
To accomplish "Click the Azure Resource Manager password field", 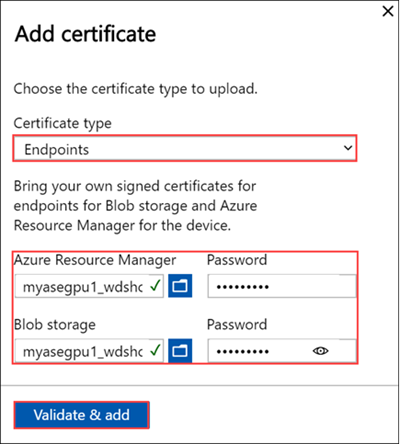I will pos(282,286).
